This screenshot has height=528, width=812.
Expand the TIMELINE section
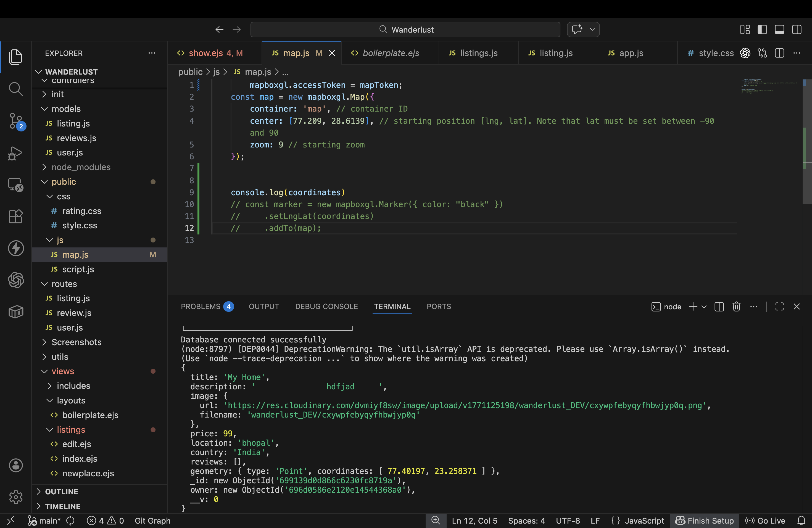pyautogui.click(x=99, y=506)
